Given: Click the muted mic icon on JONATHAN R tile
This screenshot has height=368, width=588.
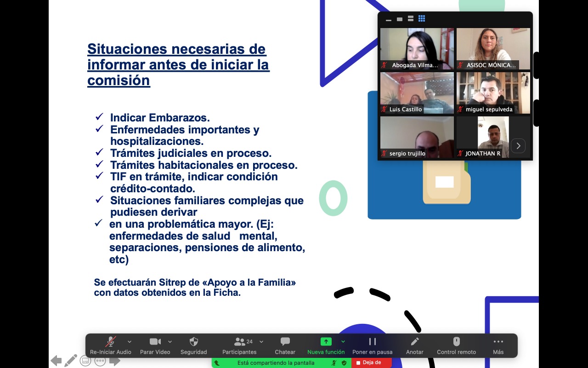Looking at the screenshot, I should point(460,154).
